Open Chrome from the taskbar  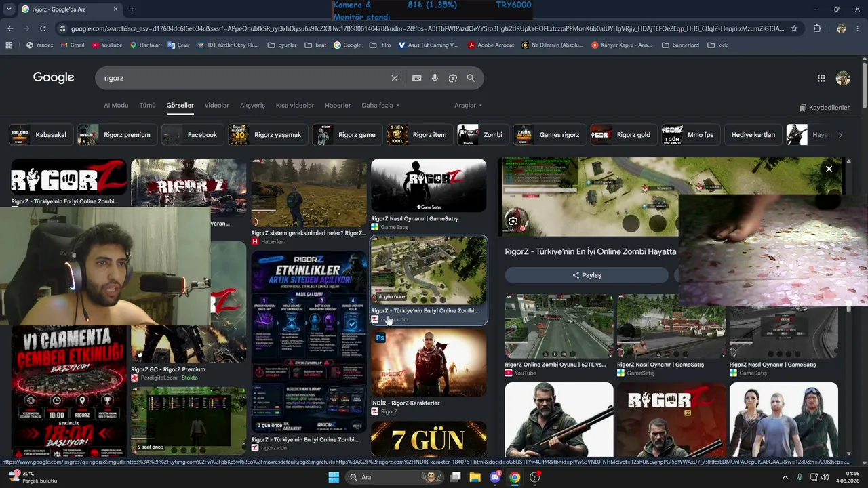515,477
